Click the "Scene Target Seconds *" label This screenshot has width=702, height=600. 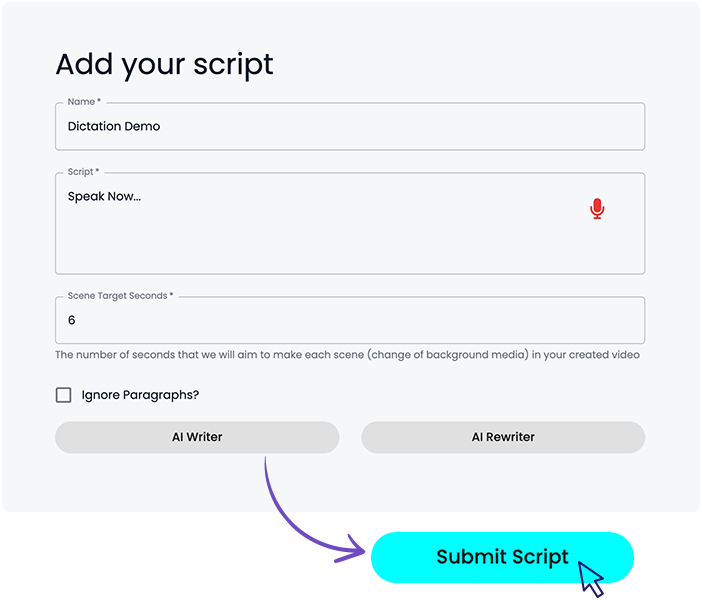tap(120, 296)
